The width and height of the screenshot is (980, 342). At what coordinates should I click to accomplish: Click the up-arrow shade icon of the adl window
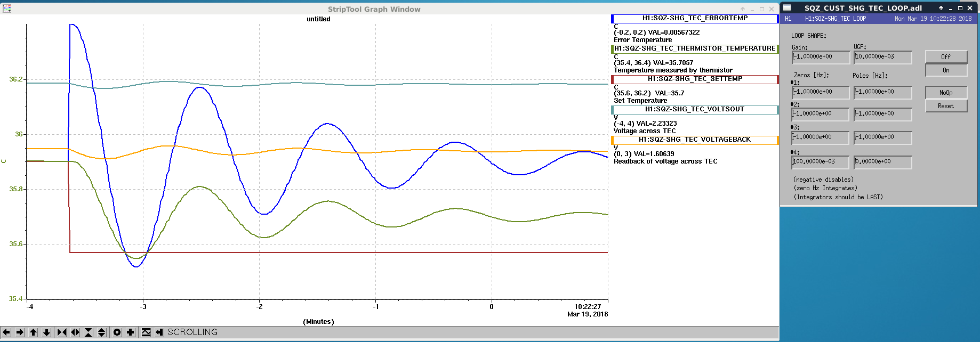click(x=941, y=8)
